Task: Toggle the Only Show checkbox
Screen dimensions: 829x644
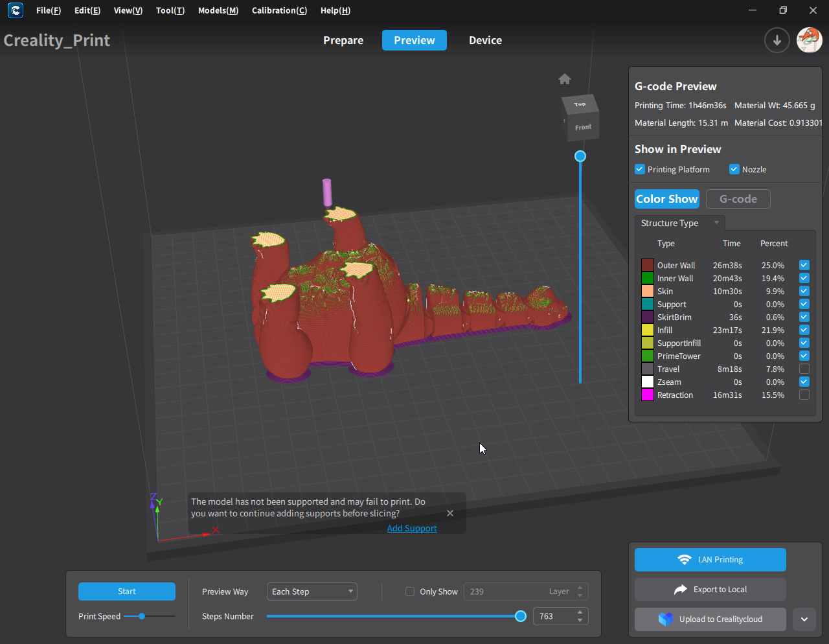Action: point(410,592)
